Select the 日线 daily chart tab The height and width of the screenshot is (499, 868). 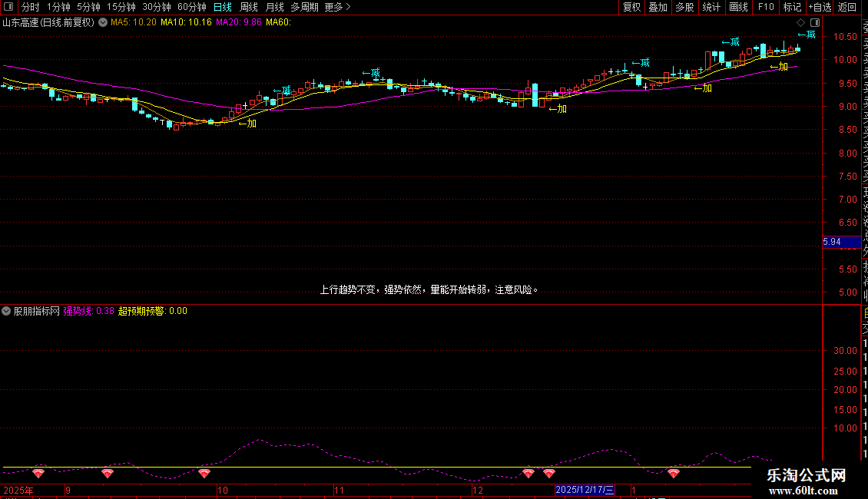[x=223, y=7]
